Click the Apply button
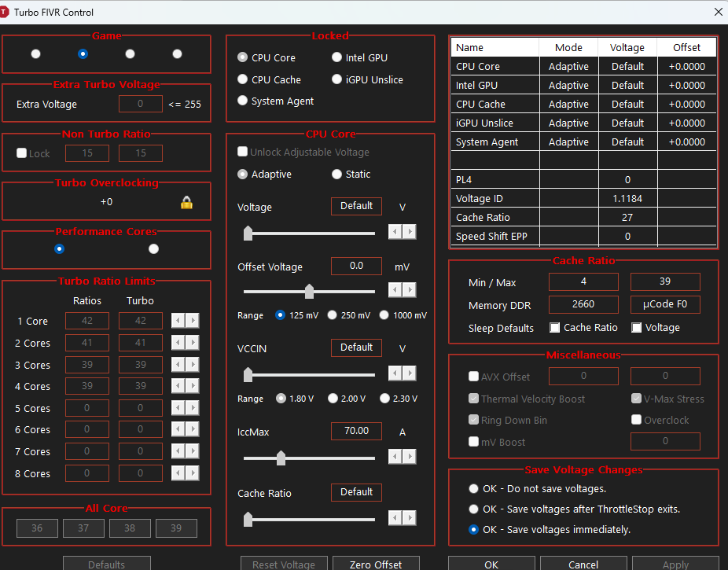 pyautogui.click(x=675, y=564)
